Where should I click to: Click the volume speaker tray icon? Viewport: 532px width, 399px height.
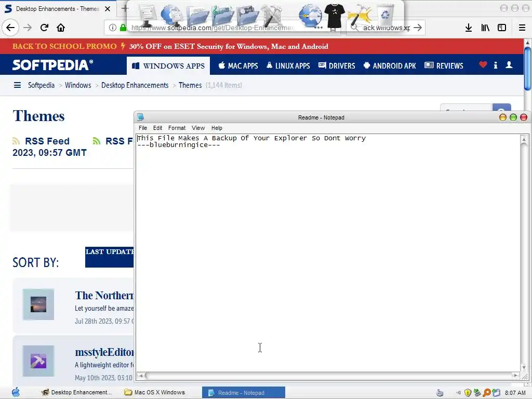[x=459, y=393]
